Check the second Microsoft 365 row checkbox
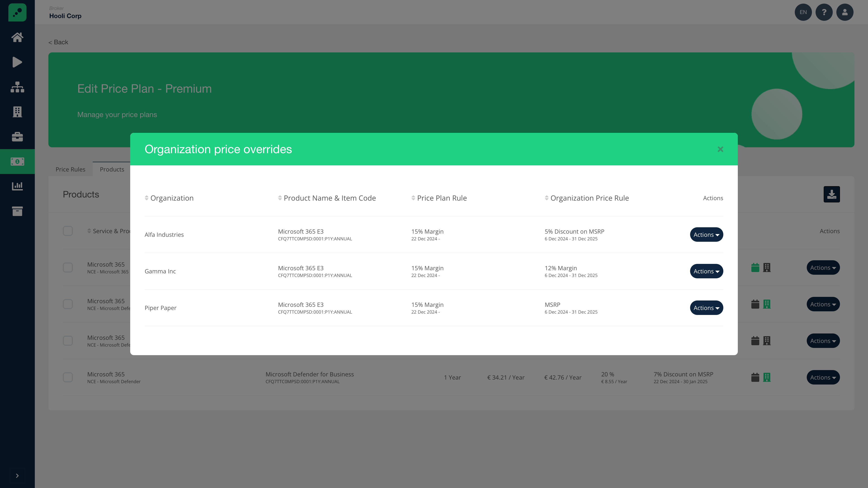Viewport: 868px width, 488px height. 68,304
